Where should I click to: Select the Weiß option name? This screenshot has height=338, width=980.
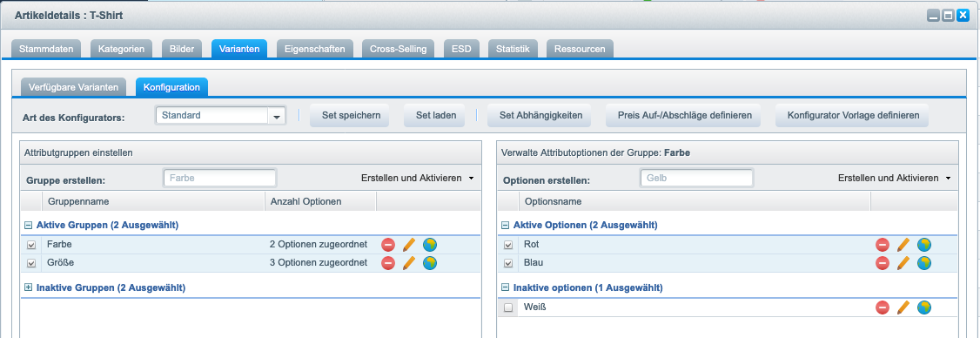[535, 308]
